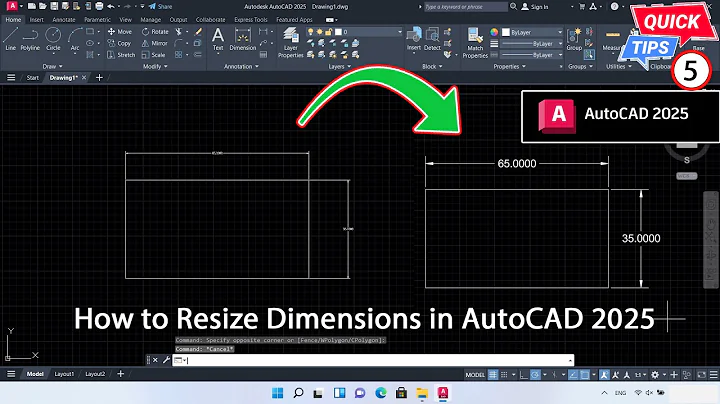The height and width of the screenshot is (404, 720).
Task: Click the Move tool
Action: (x=120, y=32)
